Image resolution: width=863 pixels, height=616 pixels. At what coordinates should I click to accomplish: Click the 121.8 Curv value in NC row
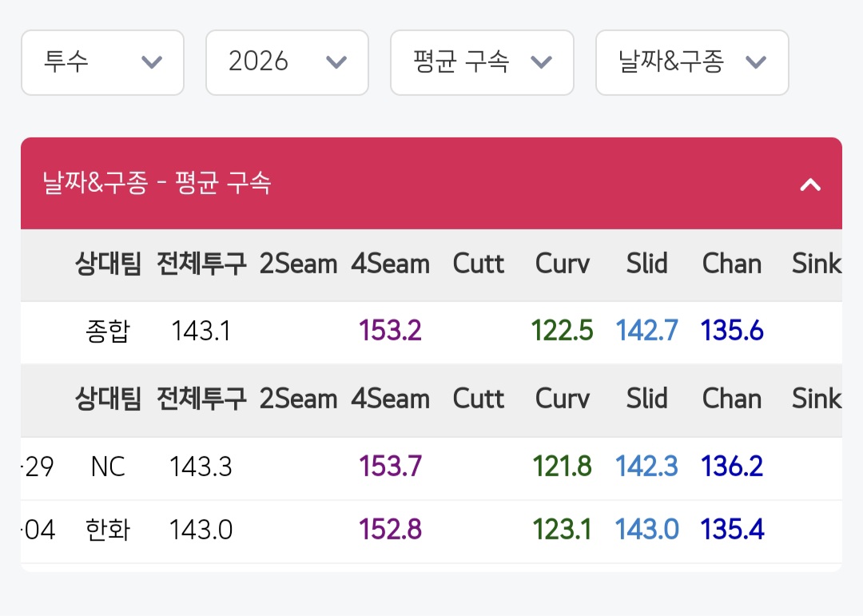562,467
